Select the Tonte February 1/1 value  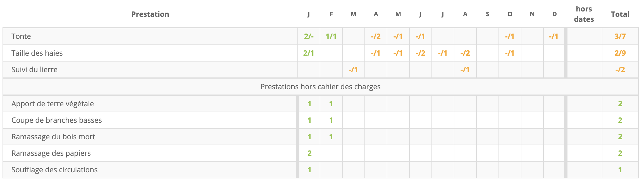[331, 36]
